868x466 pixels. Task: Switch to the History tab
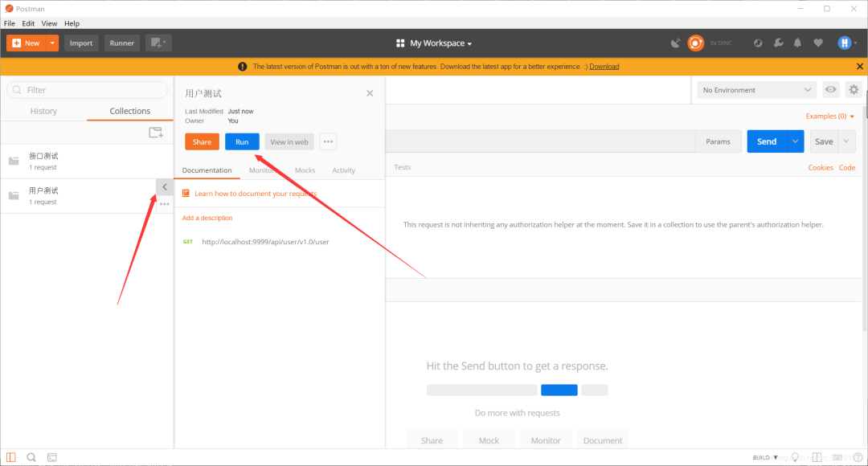click(43, 111)
